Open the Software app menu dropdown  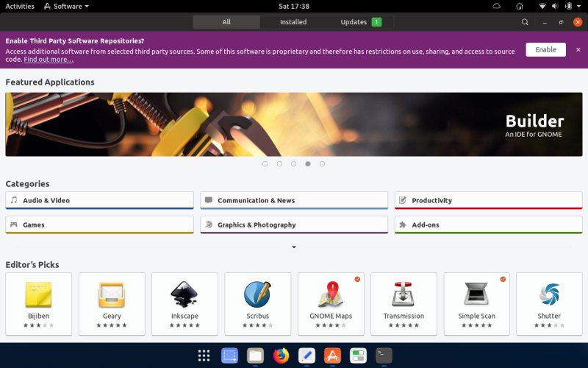[x=67, y=6]
